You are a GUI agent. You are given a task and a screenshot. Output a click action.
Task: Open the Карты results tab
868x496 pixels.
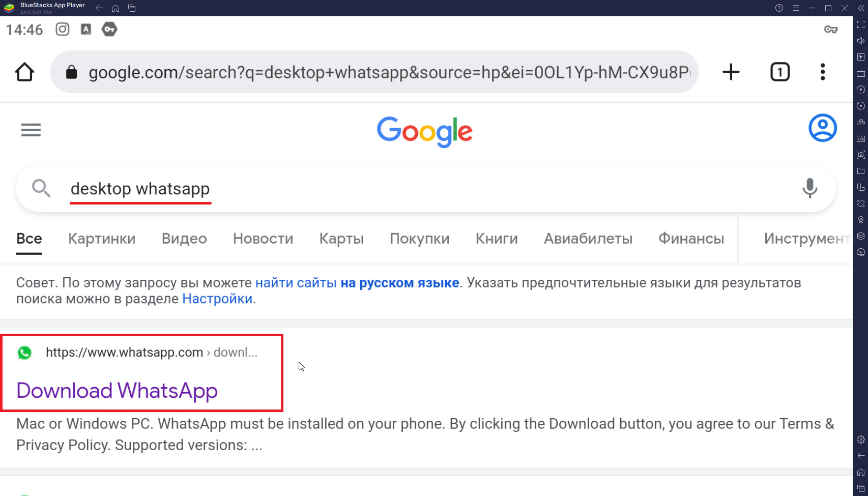(341, 239)
